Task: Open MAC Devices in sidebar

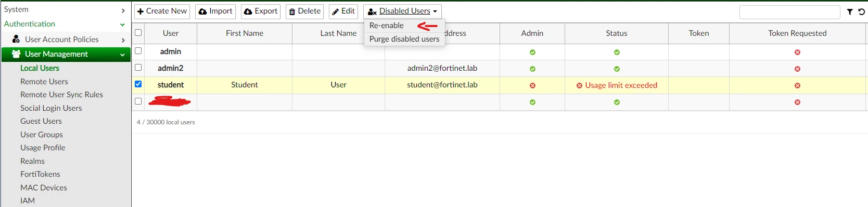Action: [44, 188]
